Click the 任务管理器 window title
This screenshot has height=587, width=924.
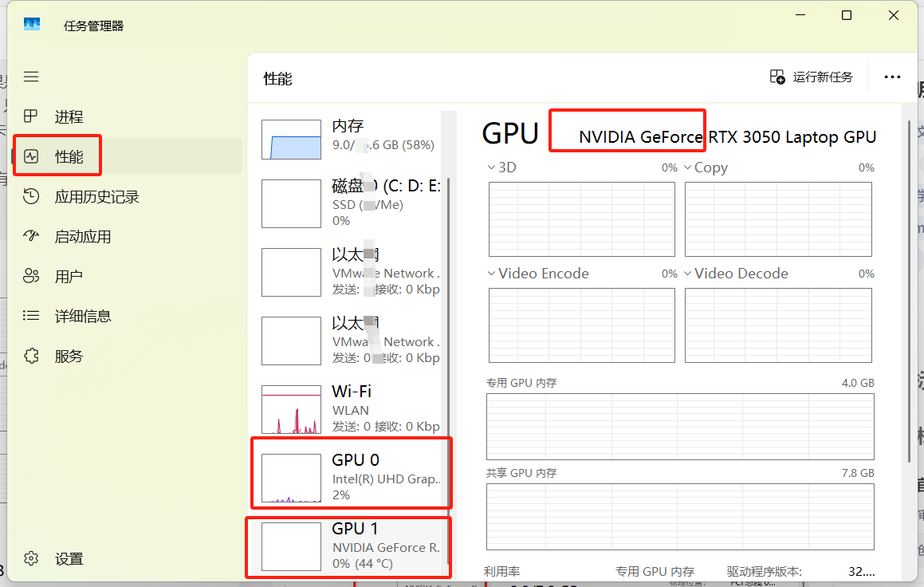94,26
